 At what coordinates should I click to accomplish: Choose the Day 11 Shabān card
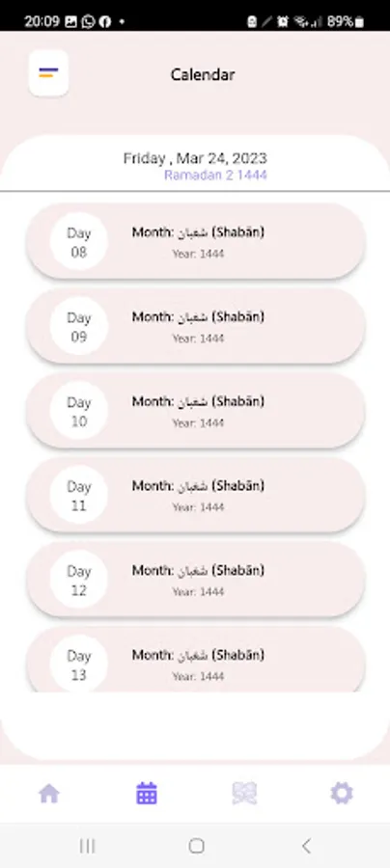click(196, 495)
